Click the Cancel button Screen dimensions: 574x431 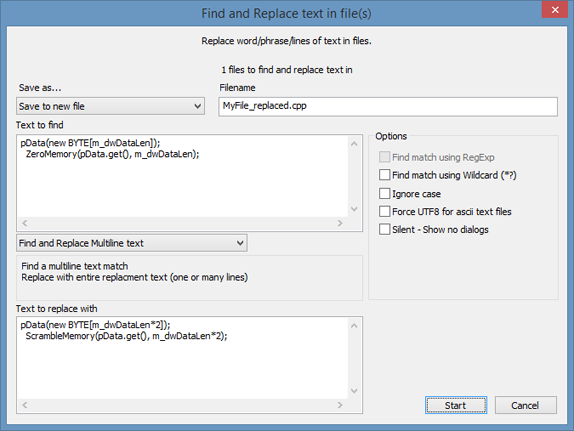point(525,405)
